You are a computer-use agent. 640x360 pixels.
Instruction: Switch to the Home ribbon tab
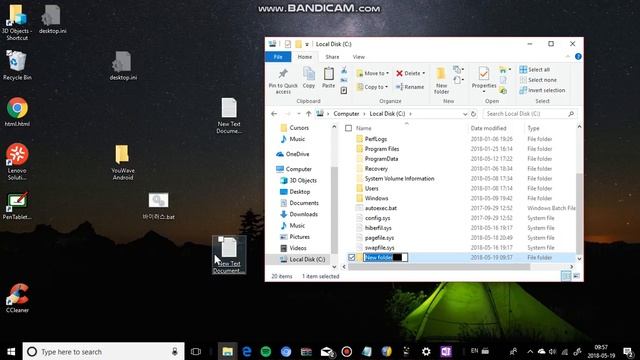point(304,57)
